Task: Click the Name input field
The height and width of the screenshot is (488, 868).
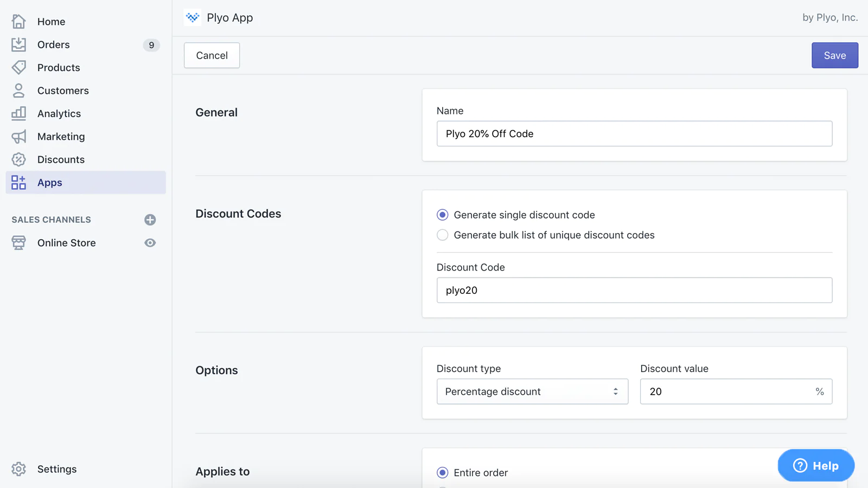Action: tap(634, 133)
